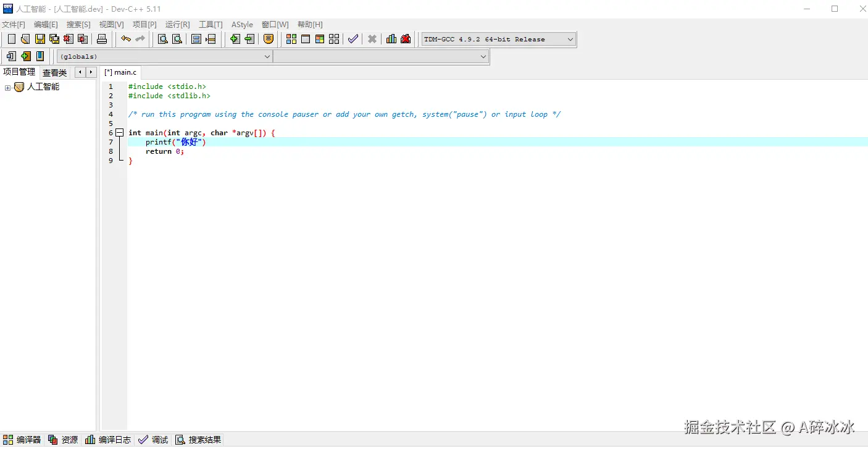Remove file from project (green minus icon)
Image resolution: width=868 pixels, height=449 pixels.
click(249, 39)
